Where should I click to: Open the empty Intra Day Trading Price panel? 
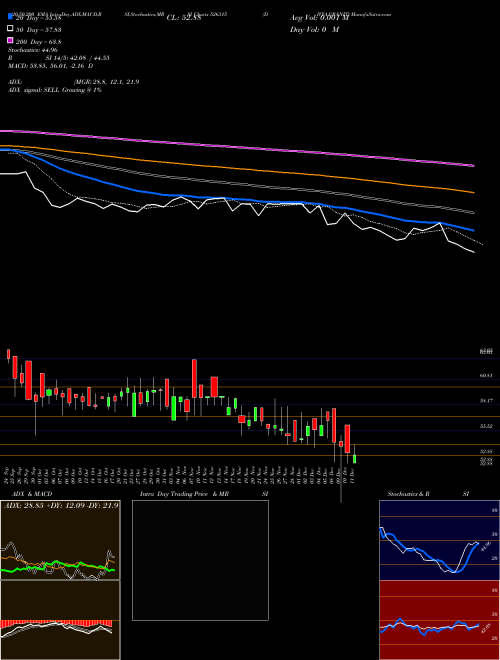pos(200,560)
